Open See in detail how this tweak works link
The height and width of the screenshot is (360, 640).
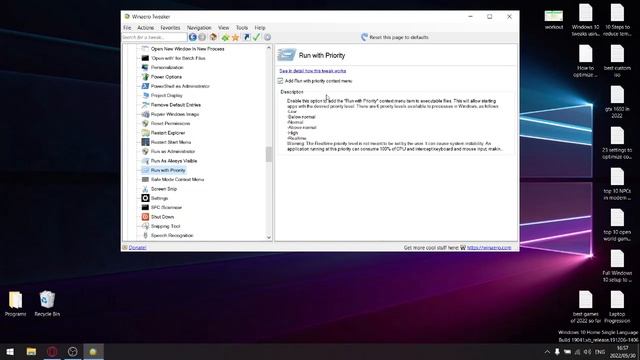tap(313, 71)
